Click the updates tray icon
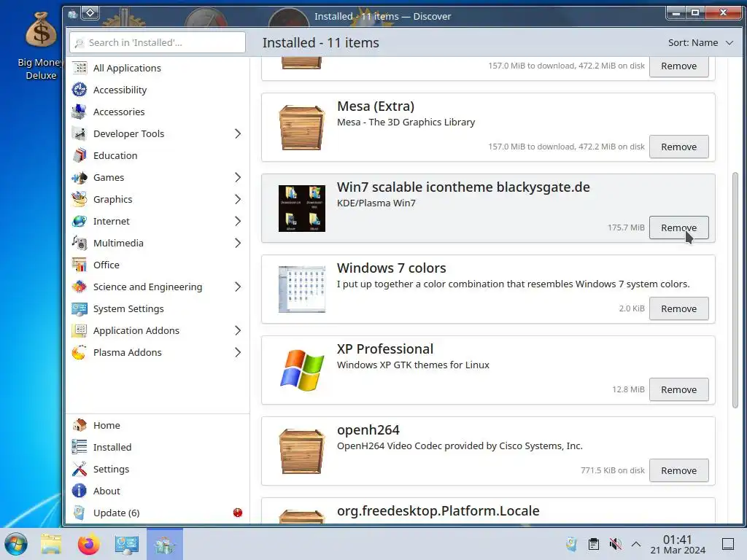Image resolution: width=747 pixels, height=560 pixels. (x=571, y=544)
